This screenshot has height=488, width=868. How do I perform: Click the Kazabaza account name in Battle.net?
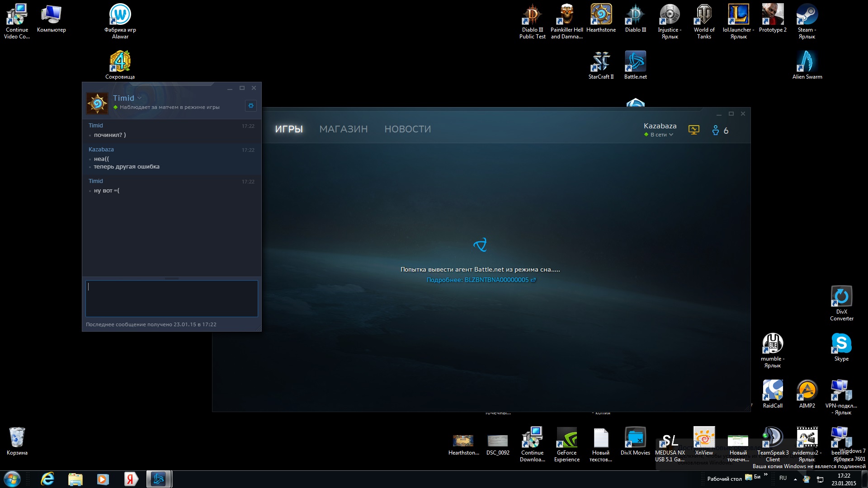click(660, 126)
